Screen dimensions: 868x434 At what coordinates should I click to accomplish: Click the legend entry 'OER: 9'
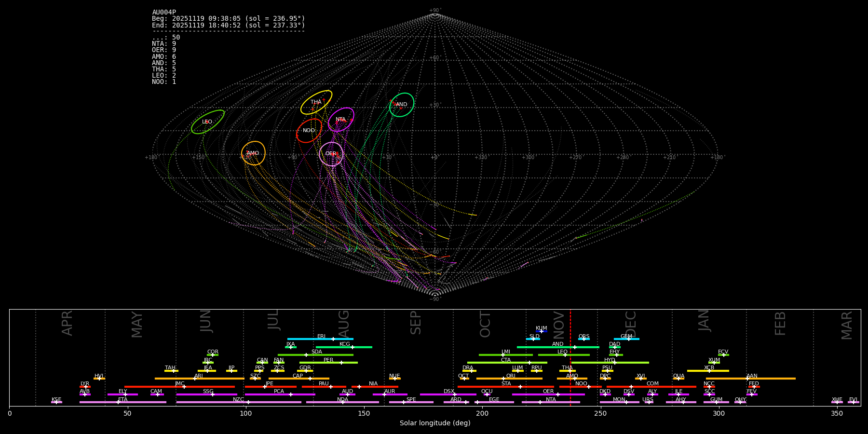164,50
